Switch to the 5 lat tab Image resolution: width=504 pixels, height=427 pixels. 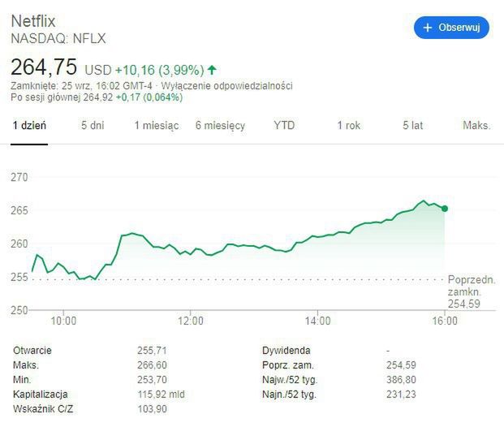412,126
